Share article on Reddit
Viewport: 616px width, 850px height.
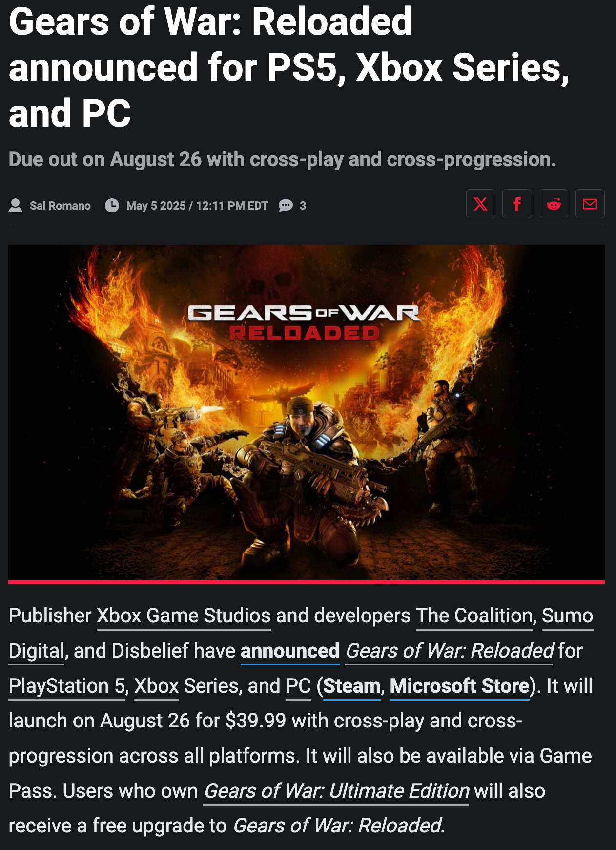[x=554, y=204]
